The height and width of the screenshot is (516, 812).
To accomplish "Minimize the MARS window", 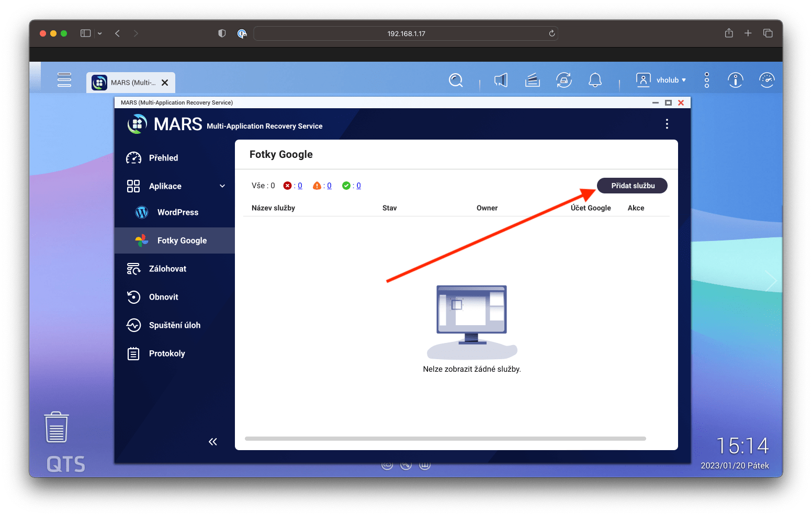I will click(655, 102).
